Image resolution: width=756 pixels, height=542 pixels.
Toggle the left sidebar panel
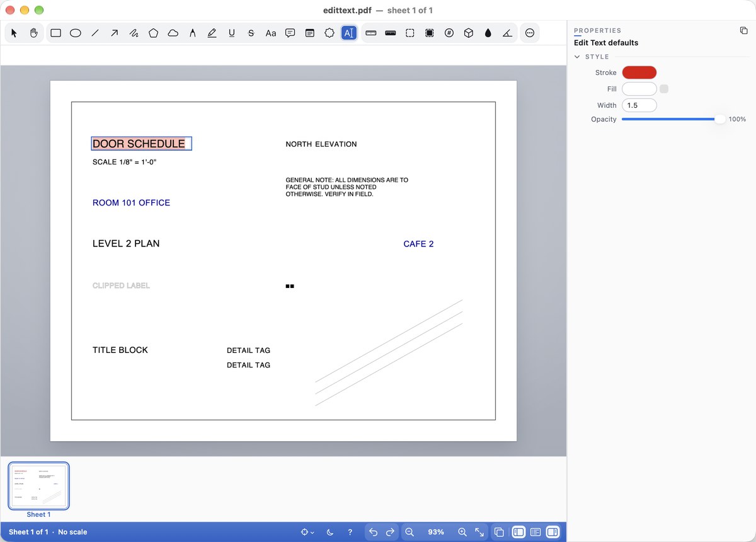point(518,532)
